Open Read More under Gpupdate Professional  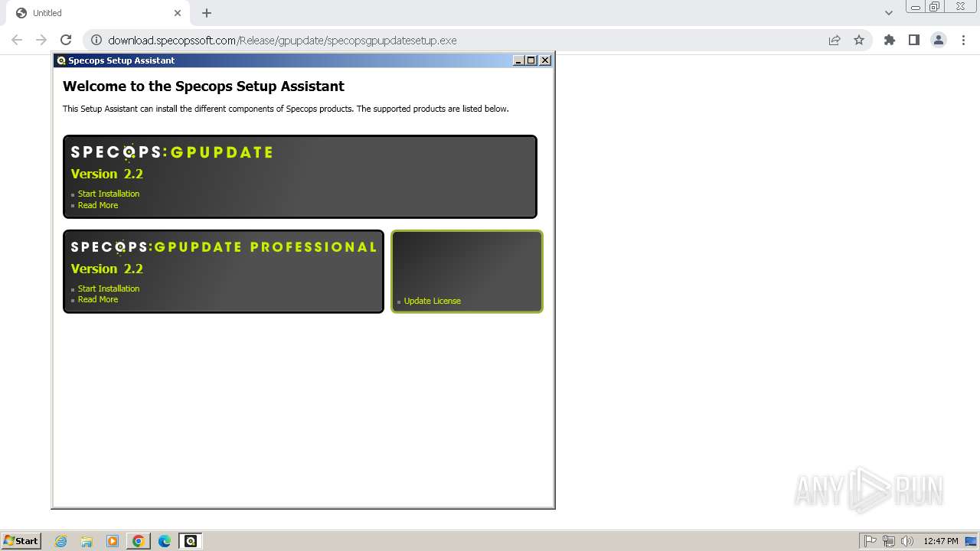(98, 299)
